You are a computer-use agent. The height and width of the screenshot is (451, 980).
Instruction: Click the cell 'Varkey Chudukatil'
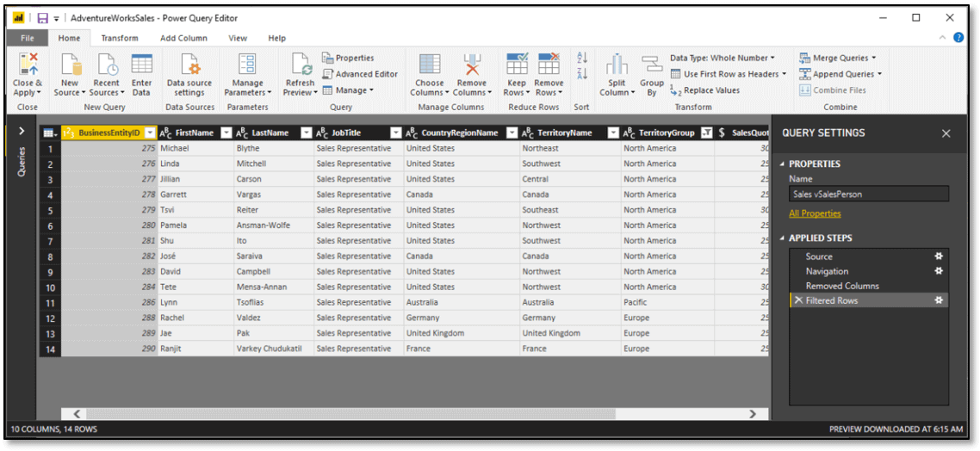pyautogui.click(x=274, y=349)
